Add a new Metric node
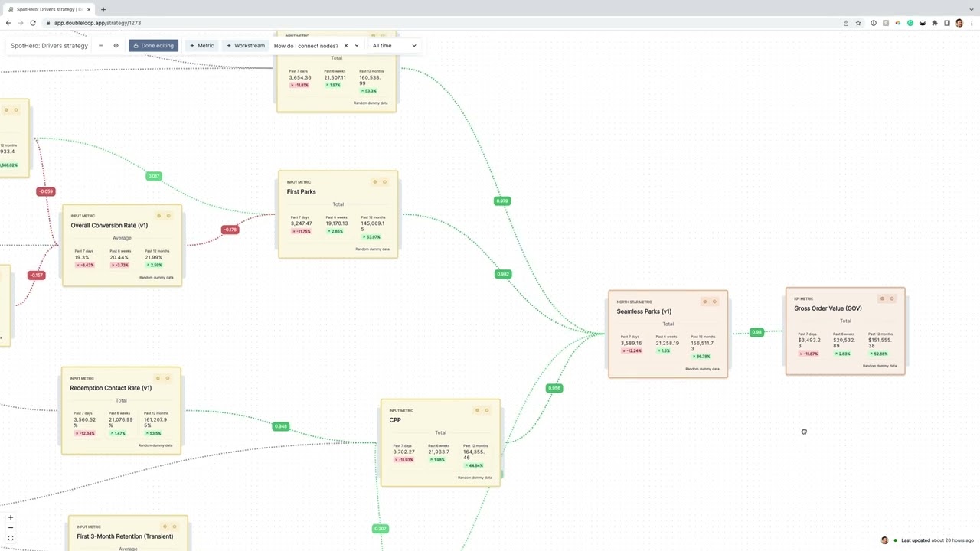980x551 pixels. [202, 46]
